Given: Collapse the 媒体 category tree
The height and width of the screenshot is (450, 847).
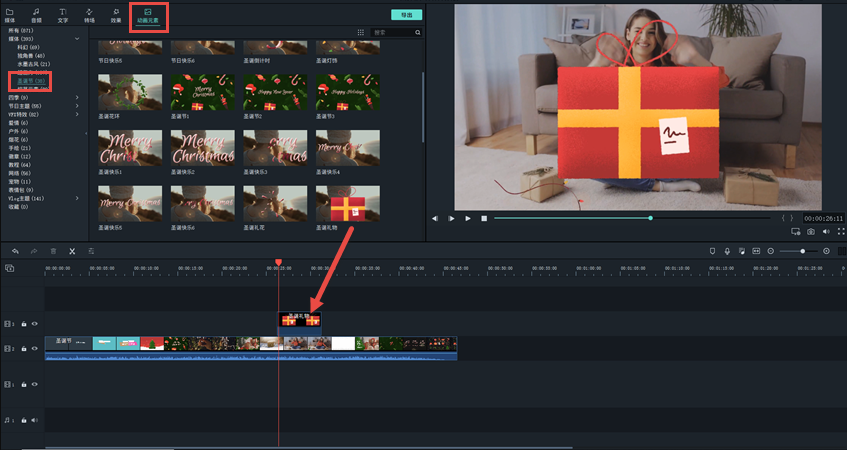Looking at the screenshot, I should click(78, 38).
